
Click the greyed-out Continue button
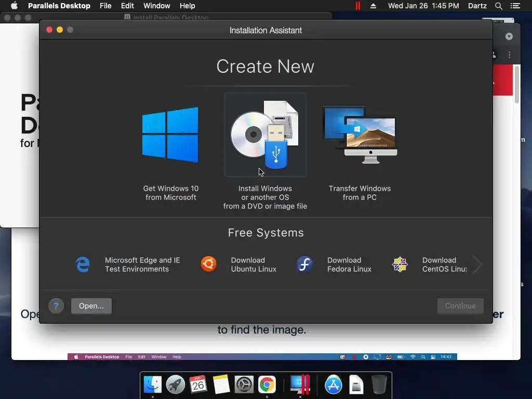pos(460,306)
